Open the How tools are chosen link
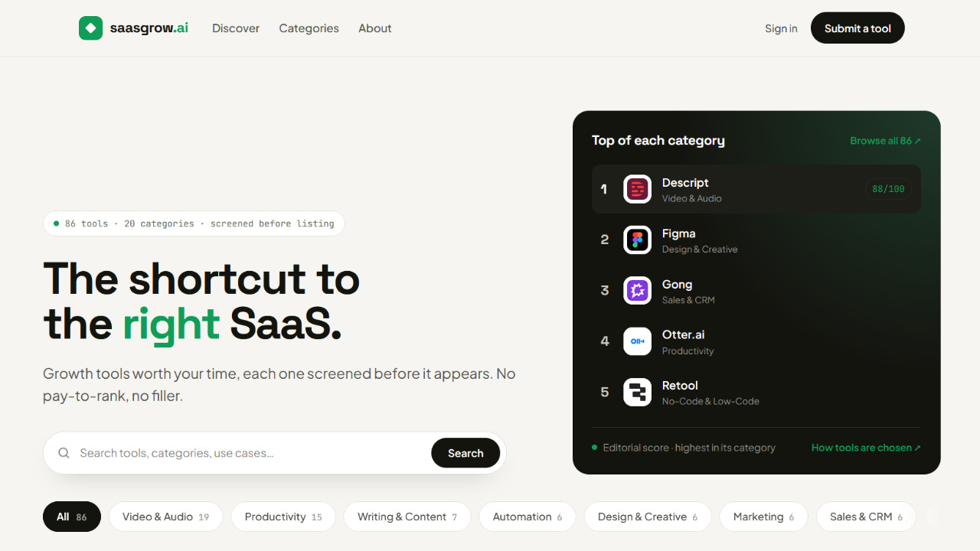This screenshot has width=980, height=551. coord(866,448)
